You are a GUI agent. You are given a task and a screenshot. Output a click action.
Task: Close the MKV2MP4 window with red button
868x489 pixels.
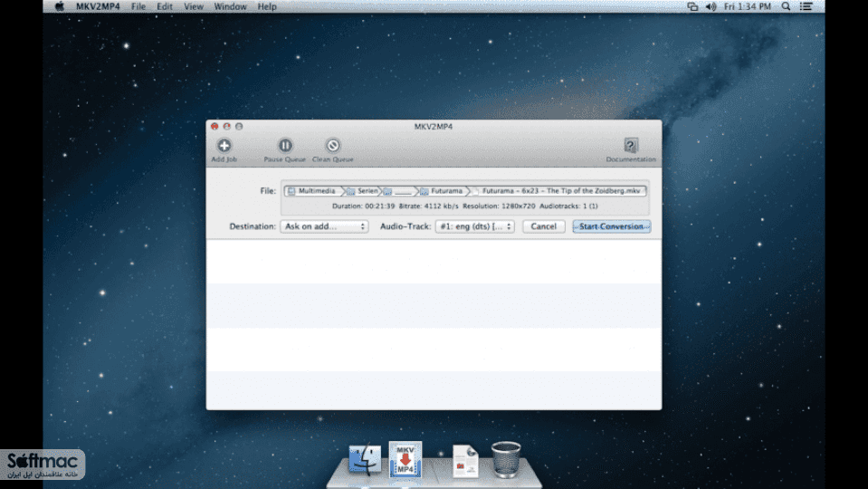click(x=215, y=127)
